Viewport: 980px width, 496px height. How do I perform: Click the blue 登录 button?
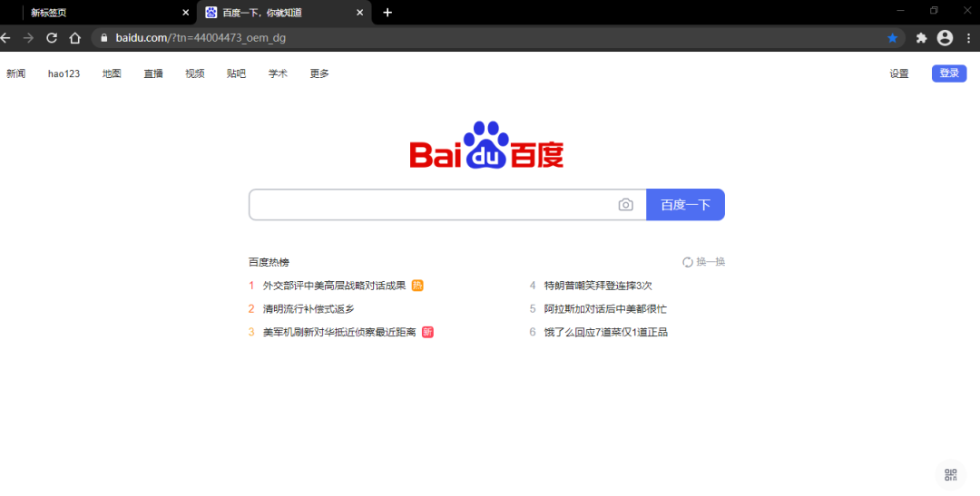click(x=949, y=73)
